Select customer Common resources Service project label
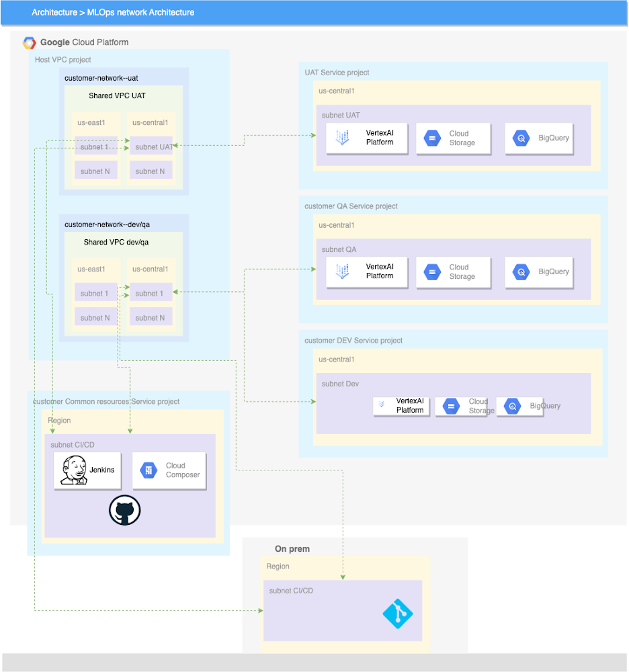Viewport: 629px width, 672px height. (106, 402)
